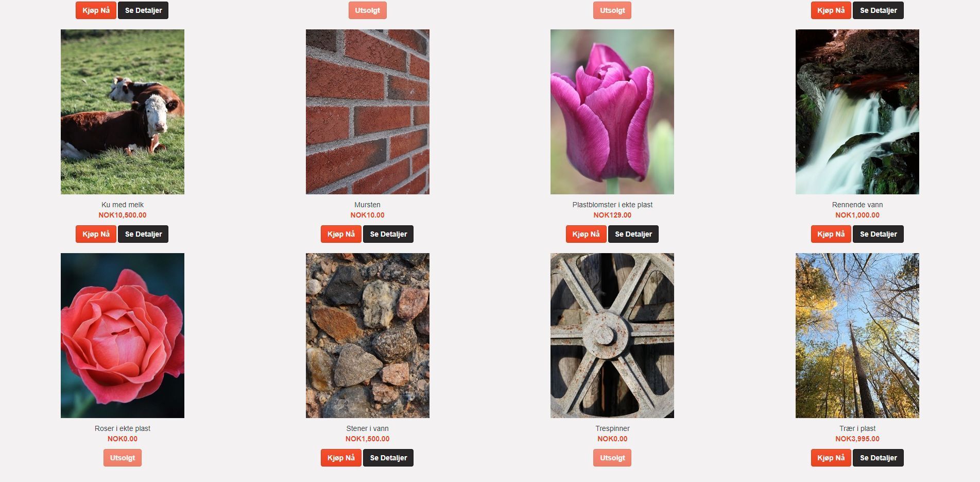Screen dimensions: 980x482
Task: Click the Ku med melk product title
Action: point(123,205)
